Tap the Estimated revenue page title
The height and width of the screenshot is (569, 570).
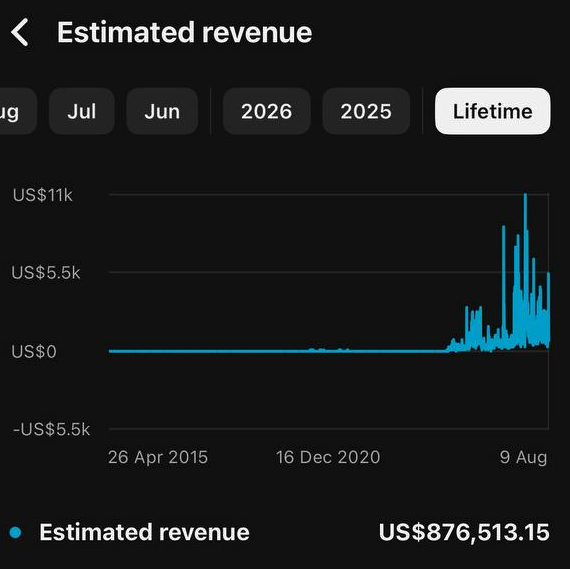point(185,32)
